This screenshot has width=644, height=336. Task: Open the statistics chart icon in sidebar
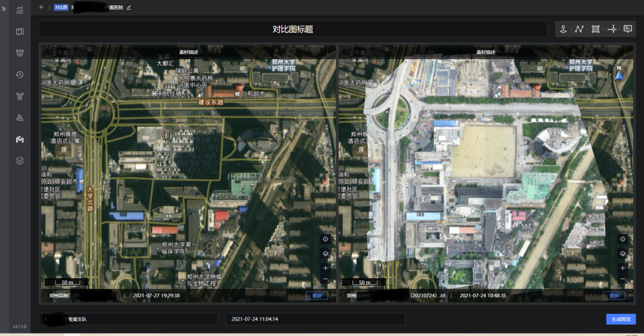click(x=20, y=10)
